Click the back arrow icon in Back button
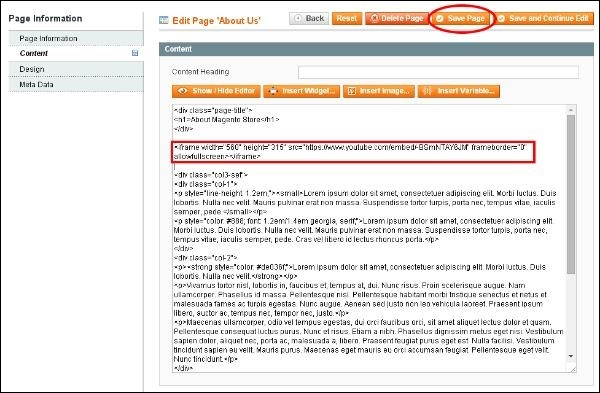Screen dimensions: 600x393 point(298,18)
